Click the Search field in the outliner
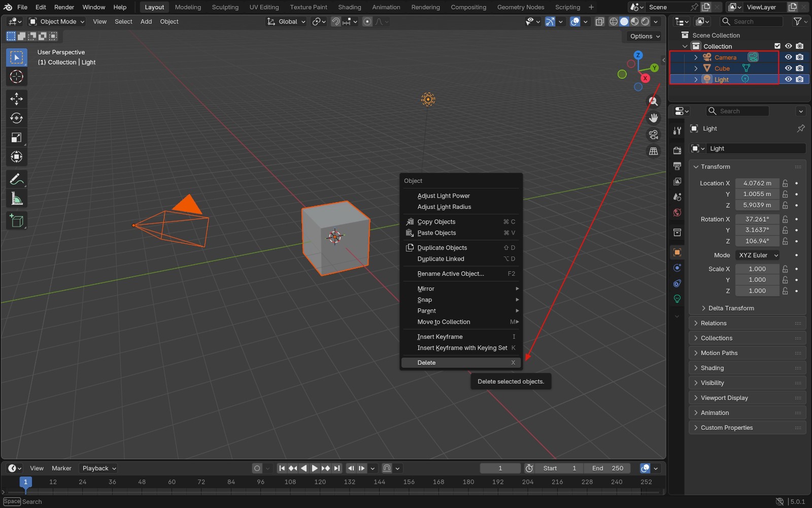The image size is (812, 508). [751, 21]
